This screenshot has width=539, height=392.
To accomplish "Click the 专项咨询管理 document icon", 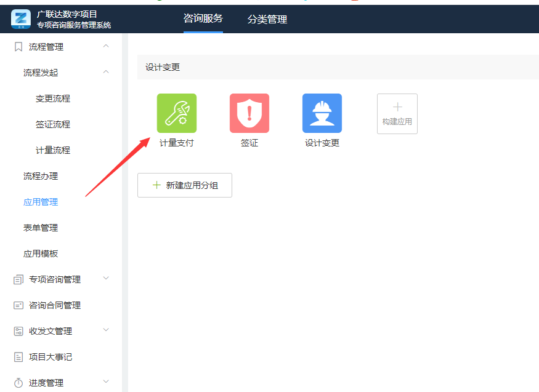I will pos(18,280).
